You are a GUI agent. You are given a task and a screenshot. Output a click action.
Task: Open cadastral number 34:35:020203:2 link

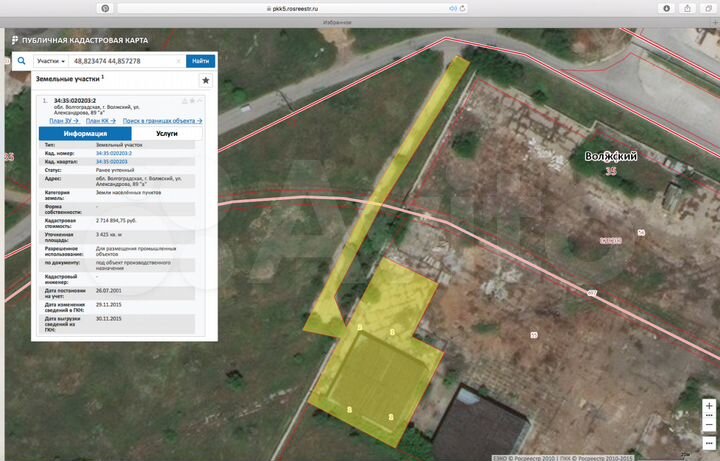(x=115, y=152)
